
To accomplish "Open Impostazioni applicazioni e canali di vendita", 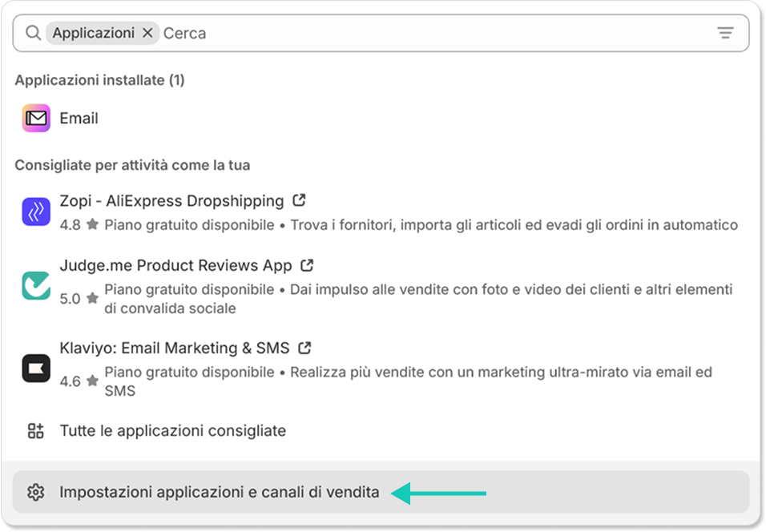I will (381, 492).
